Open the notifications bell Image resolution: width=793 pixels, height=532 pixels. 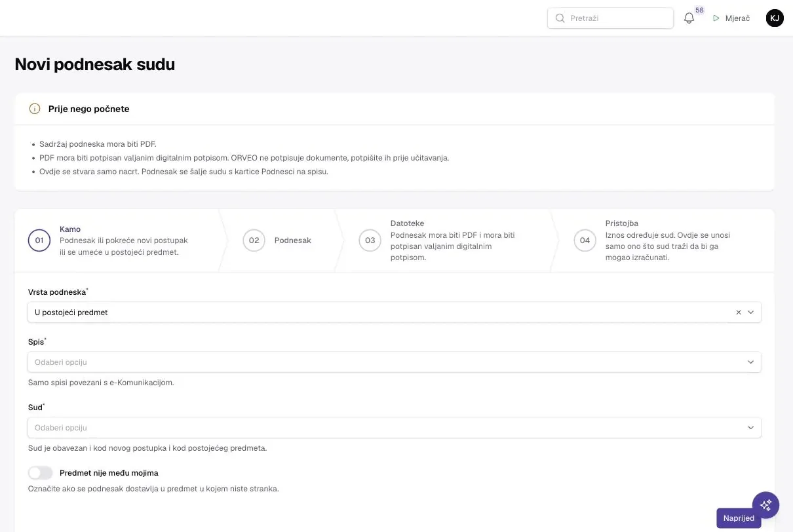coord(689,18)
